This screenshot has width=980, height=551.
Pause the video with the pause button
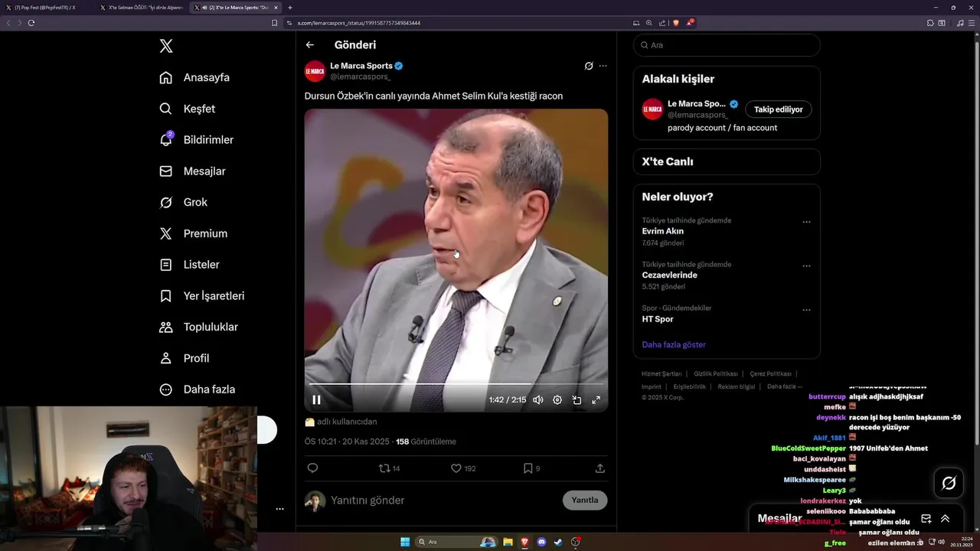[316, 399]
